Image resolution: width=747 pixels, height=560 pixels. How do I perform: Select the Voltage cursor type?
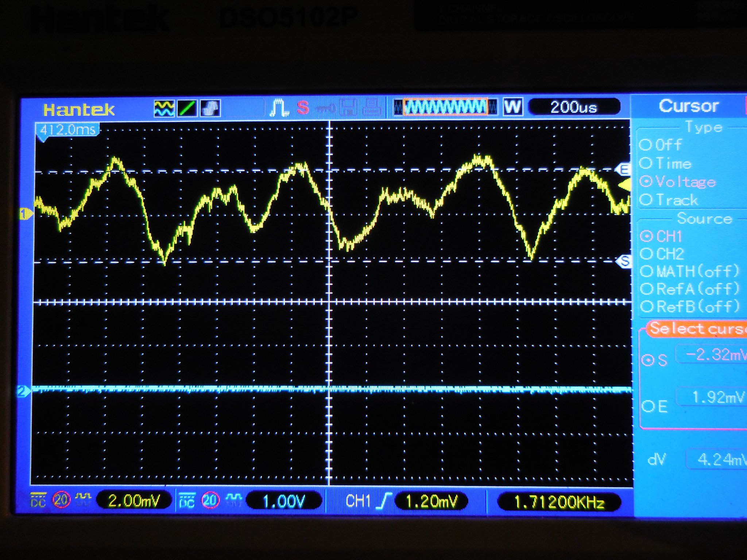[678, 182]
